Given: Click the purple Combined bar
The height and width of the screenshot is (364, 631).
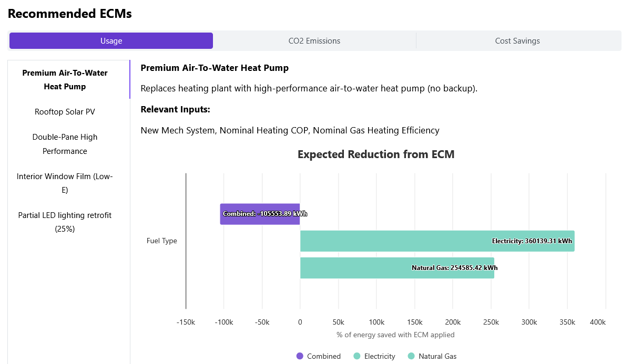Looking at the screenshot, I should (x=260, y=214).
